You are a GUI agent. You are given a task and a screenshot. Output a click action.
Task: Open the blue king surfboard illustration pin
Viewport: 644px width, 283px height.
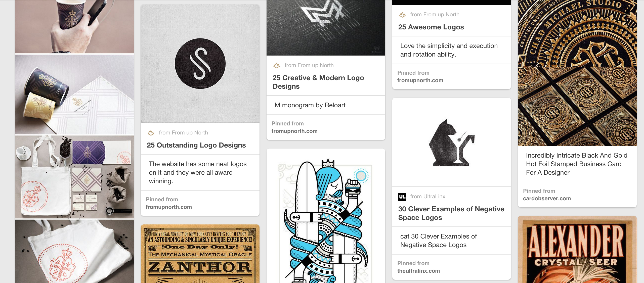326,216
